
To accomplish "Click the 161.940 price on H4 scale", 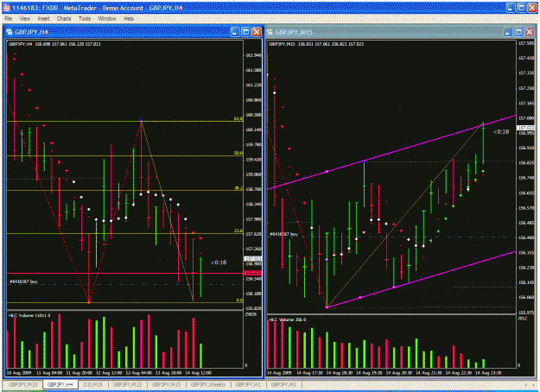I will point(253,55).
